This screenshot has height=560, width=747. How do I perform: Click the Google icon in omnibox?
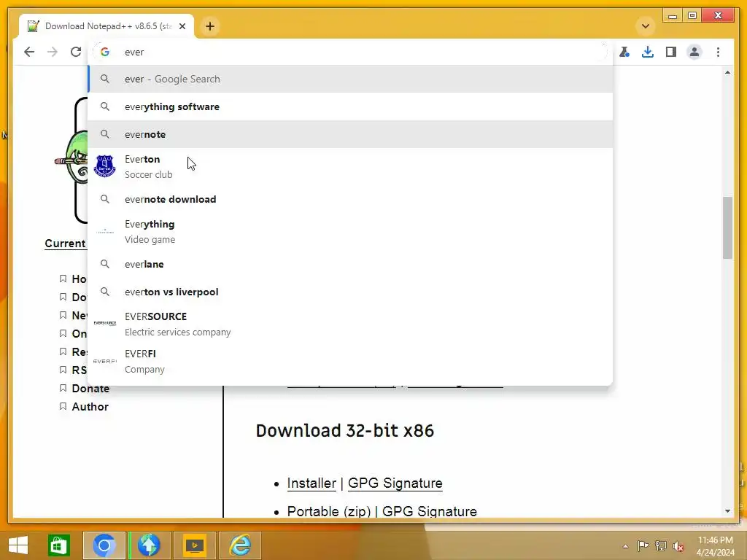tap(105, 52)
